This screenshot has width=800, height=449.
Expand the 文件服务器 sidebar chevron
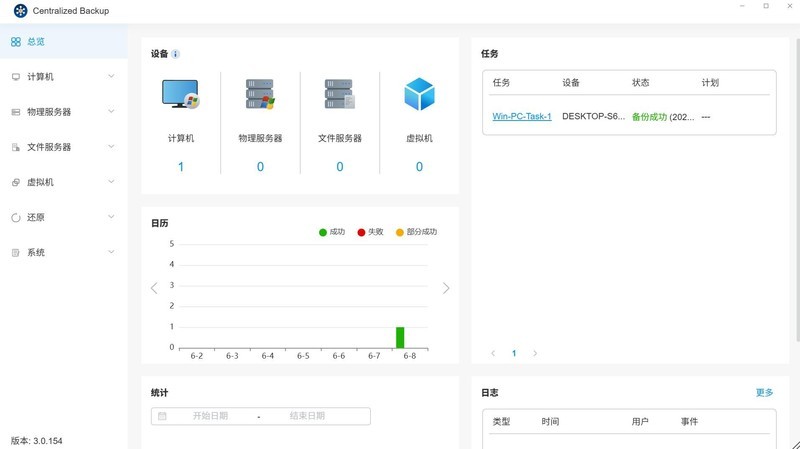pos(111,147)
